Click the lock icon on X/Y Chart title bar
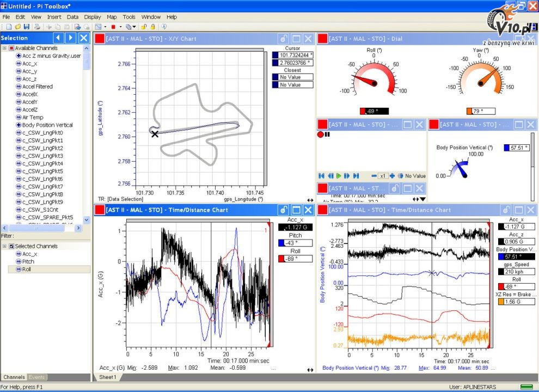 pyautogui.click(x=283, y=39)
